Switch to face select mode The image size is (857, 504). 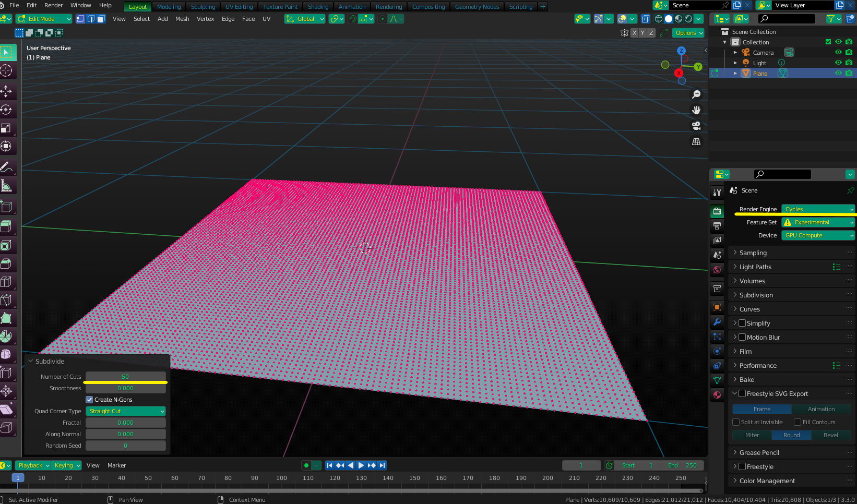point(101,19)
